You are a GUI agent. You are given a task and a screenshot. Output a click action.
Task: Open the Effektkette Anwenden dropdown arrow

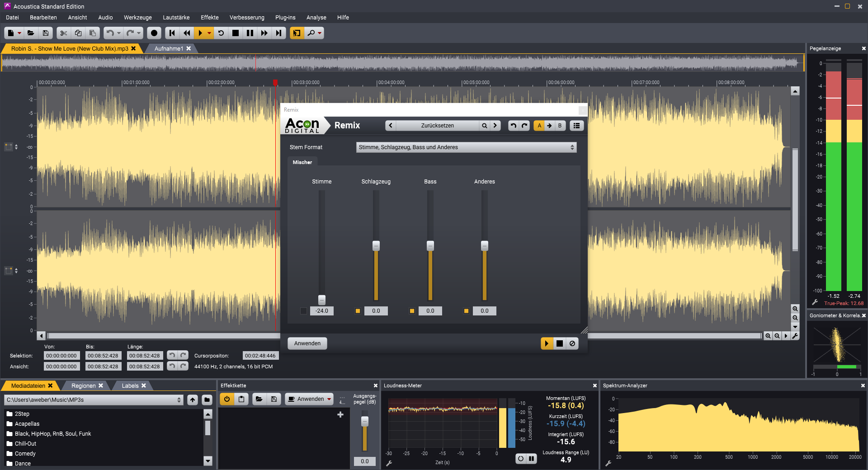tap(329, 399)
